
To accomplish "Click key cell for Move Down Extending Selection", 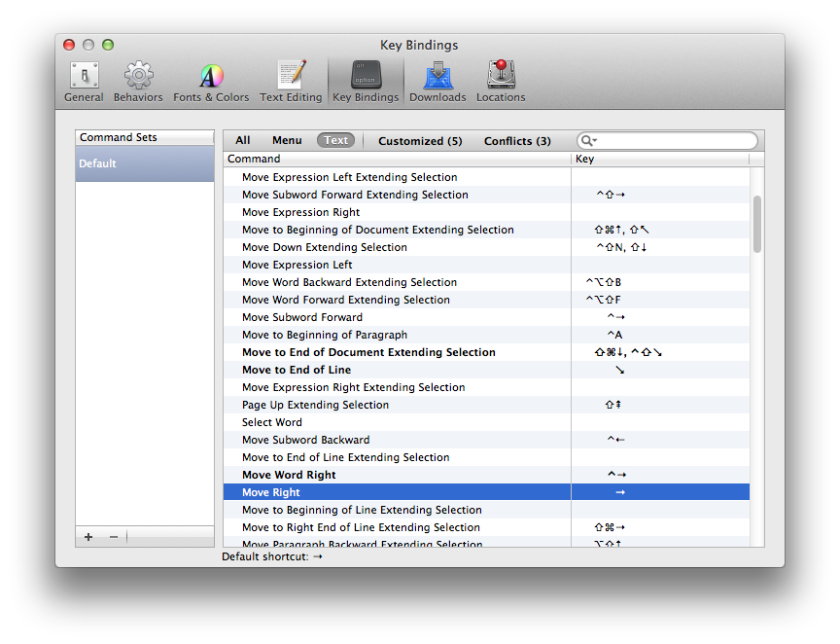I will click(x=660, y=247).
